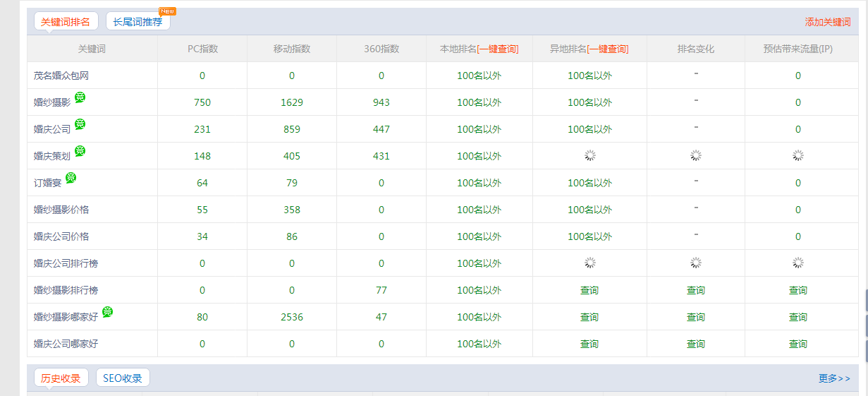The width and height of the screenshot is (868, 396).
Task: Click the 排名变化 column header
Action: click(x=696, y=49)
